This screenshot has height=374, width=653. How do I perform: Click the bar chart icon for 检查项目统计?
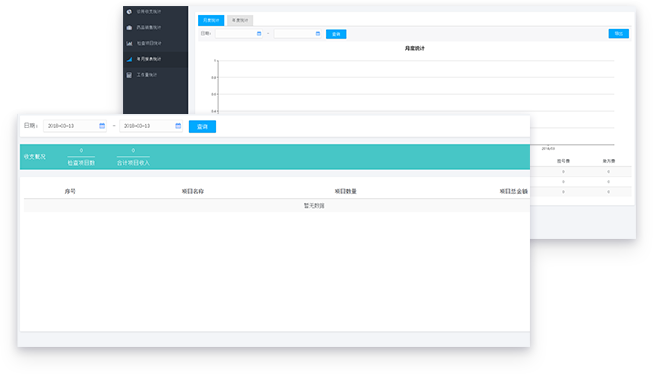point(129,43)
